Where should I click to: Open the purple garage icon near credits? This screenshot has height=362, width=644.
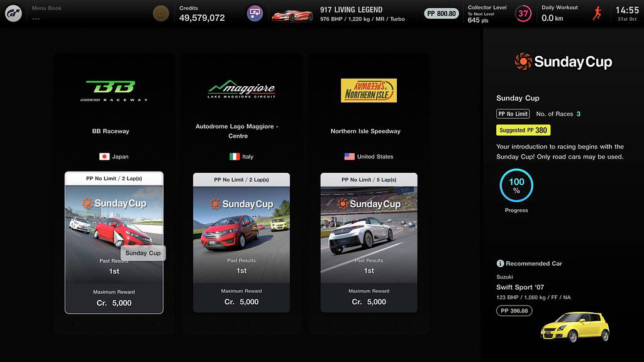coord(255,13)
